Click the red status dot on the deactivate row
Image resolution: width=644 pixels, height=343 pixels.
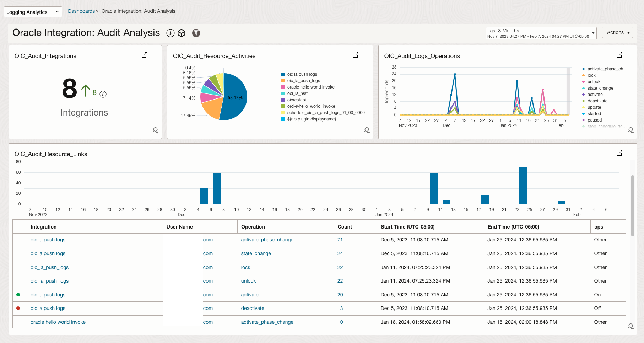point(18,309)
